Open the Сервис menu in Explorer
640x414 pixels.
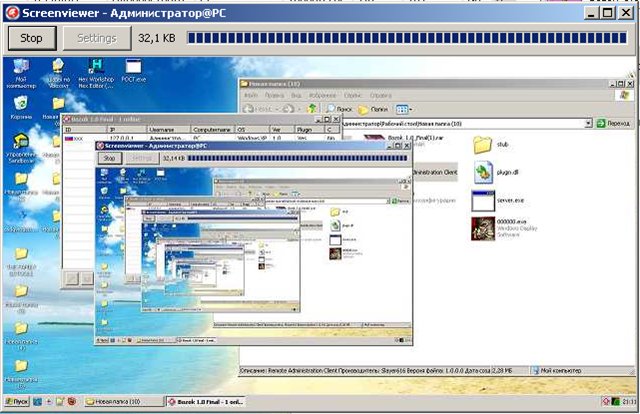coord(352,96)
